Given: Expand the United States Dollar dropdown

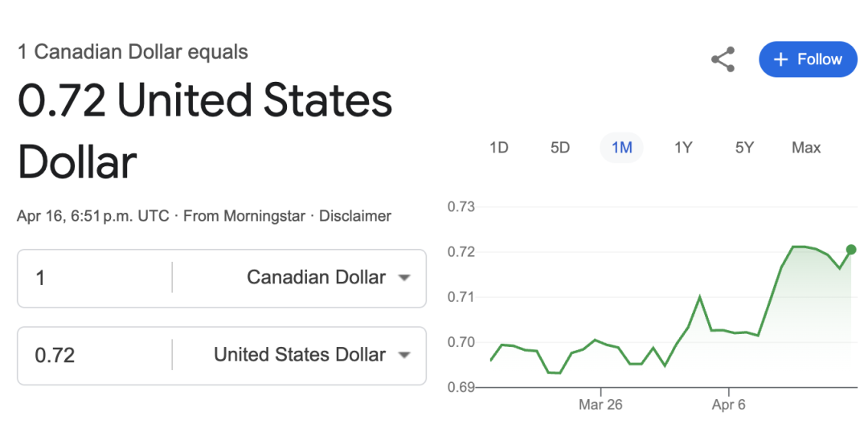Looking at the screenshot, I should tap(312, 355).
